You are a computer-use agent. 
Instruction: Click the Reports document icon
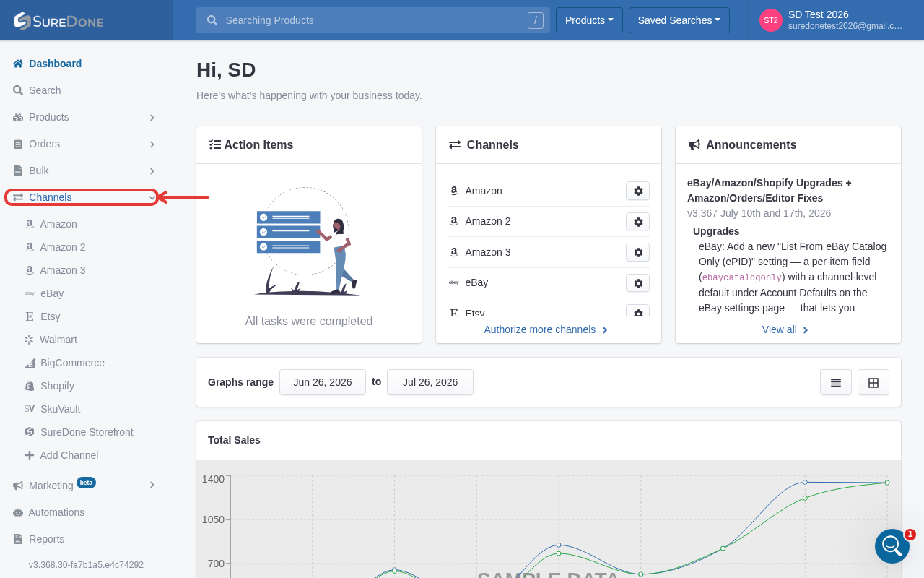point(18,539)
